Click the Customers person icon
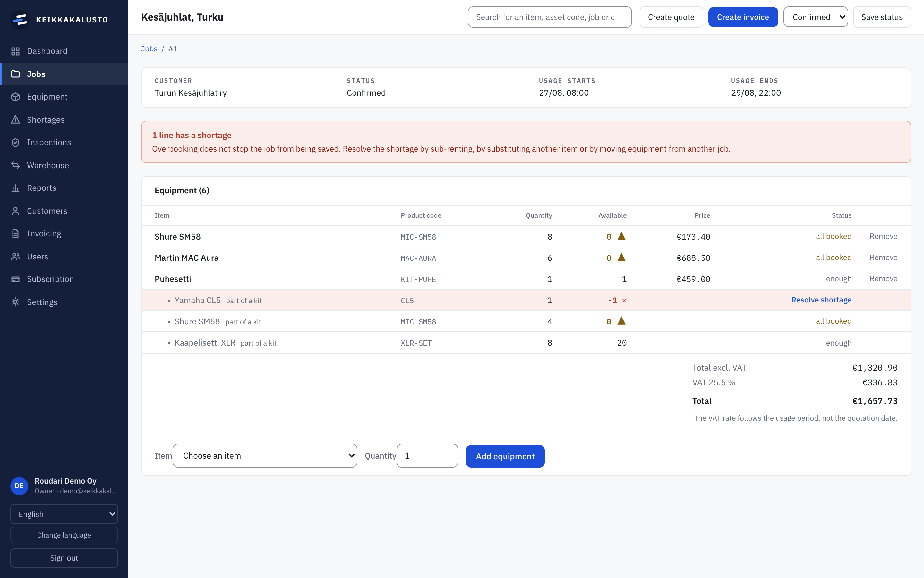 point(15,211)
